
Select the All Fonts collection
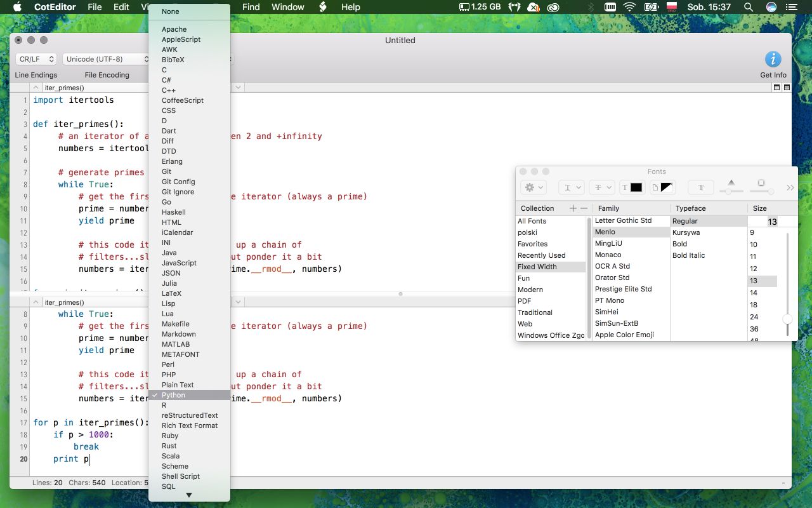(x=551, y=221)
